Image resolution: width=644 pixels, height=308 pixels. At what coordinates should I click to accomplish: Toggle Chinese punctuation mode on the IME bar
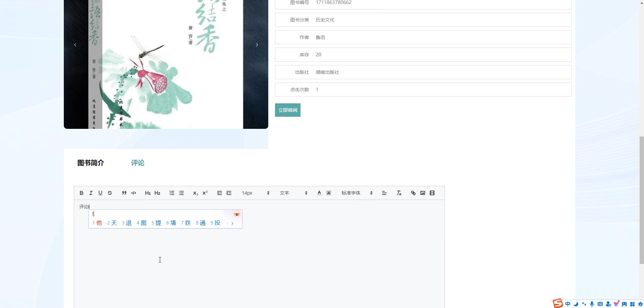(584, 304)
